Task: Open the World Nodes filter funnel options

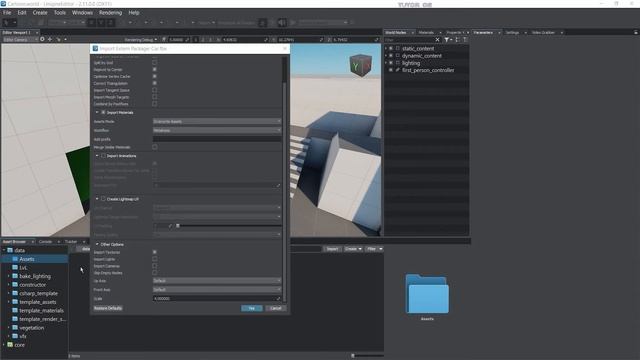Action: click(x=448, y=40)
